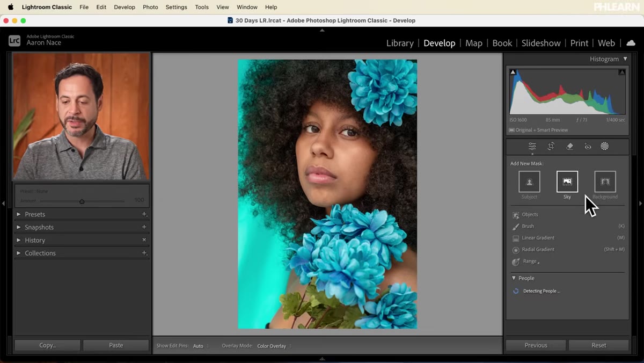This screenshot has width=644, height=363.
Task: Select the Healing eraser tool
Action: click(569, 146)
